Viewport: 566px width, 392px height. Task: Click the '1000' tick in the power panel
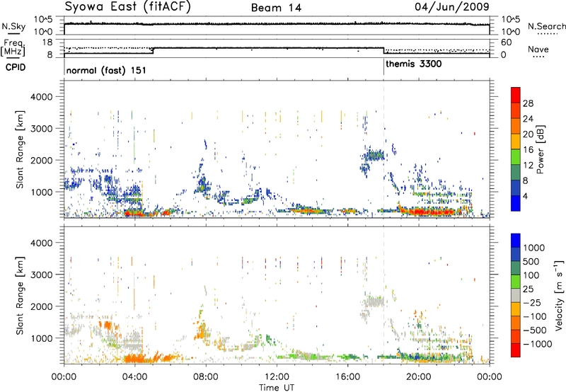(x=41, y=192)
